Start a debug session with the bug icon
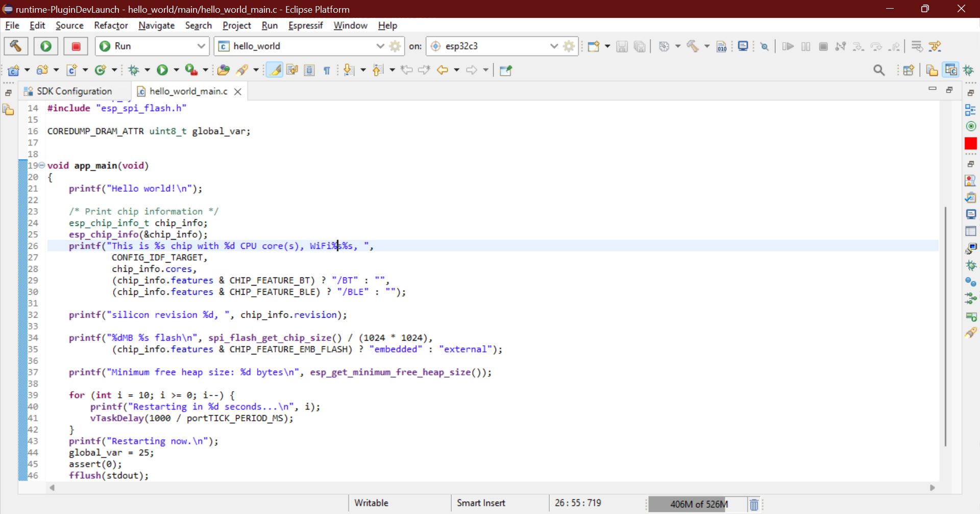This screenshot has width=980, height=514. tap(135, 70)
